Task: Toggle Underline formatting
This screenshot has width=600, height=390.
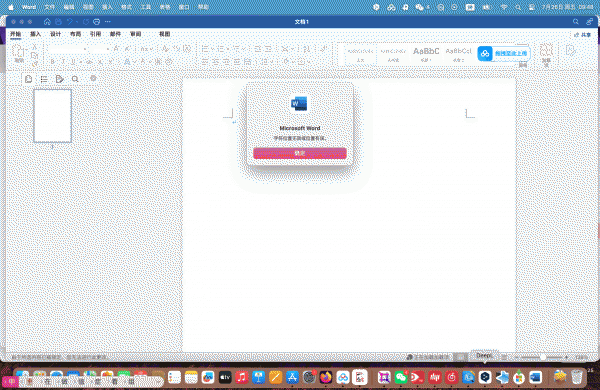Action: point(73,62)
